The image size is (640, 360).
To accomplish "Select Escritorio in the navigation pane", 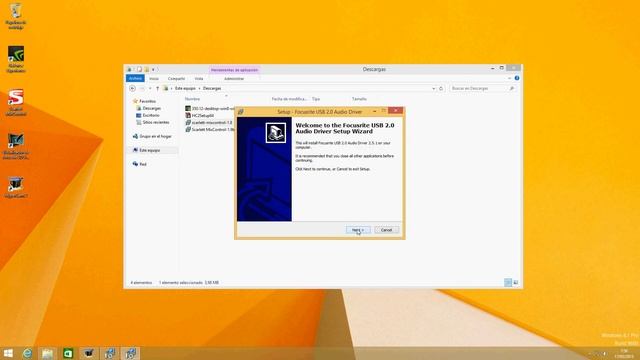I will pos(151,115).
